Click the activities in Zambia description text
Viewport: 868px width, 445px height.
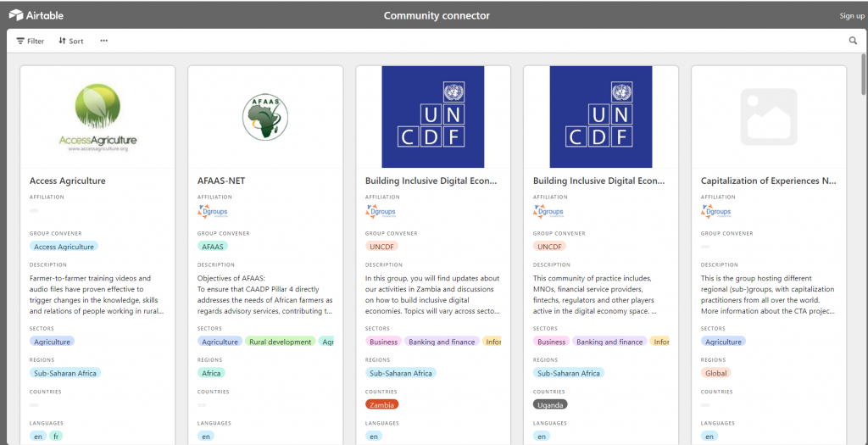click(433, 294)
